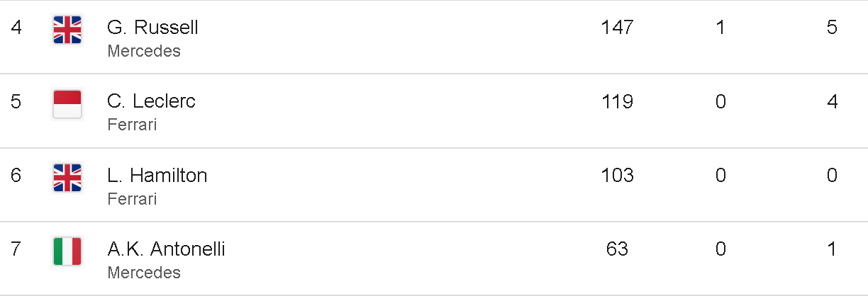Click the Italian flag beside A.K. Antonelli
This screenshot has width=868, height=296.
pos(67,251)
